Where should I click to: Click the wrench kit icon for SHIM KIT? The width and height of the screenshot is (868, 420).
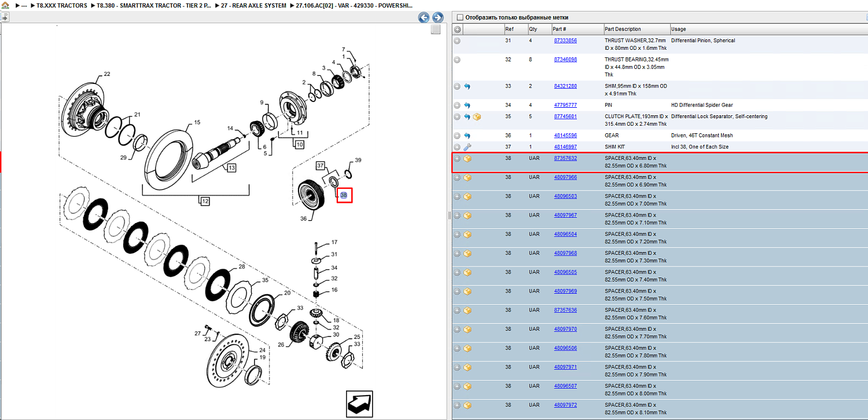467,147
